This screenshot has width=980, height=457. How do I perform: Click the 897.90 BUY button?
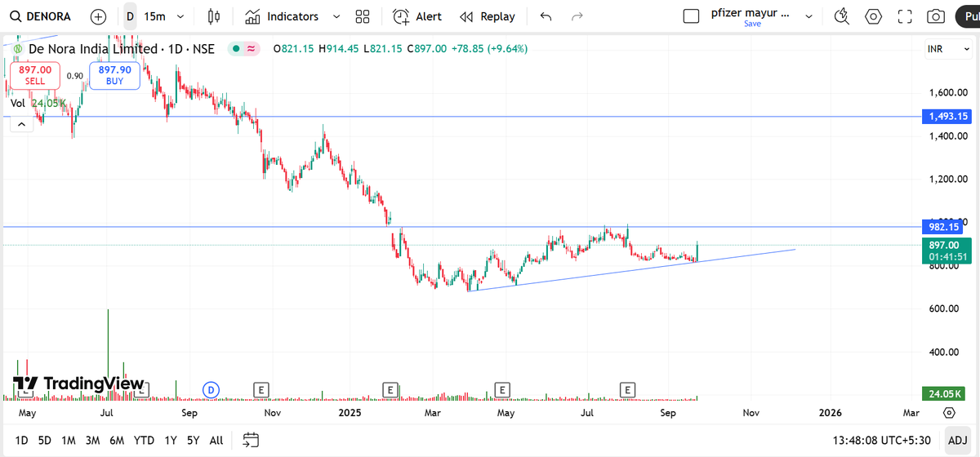click(116, 75)
